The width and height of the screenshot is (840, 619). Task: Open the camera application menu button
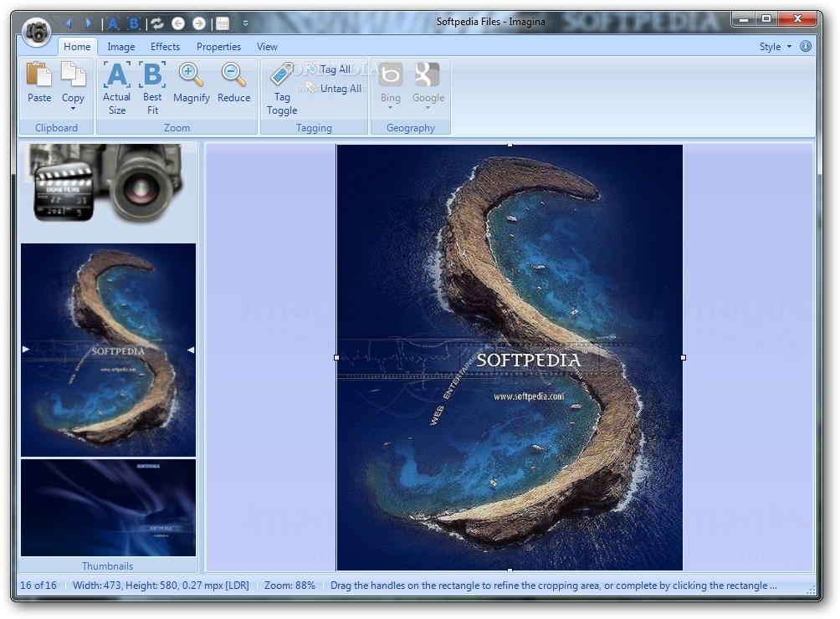37,32
